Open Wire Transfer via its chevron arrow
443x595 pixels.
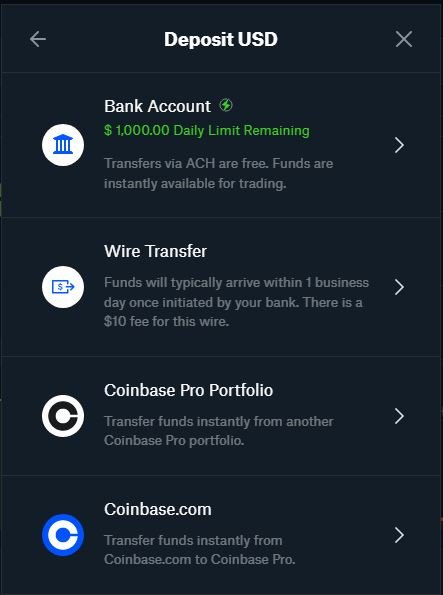(x=399, y=287)
